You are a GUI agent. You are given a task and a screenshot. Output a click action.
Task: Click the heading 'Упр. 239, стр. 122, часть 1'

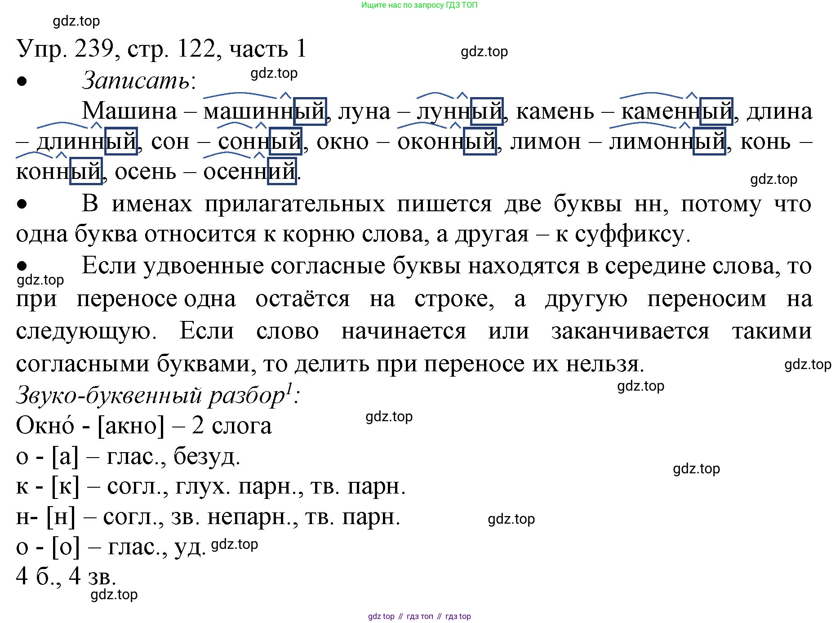tap(161, 49)
